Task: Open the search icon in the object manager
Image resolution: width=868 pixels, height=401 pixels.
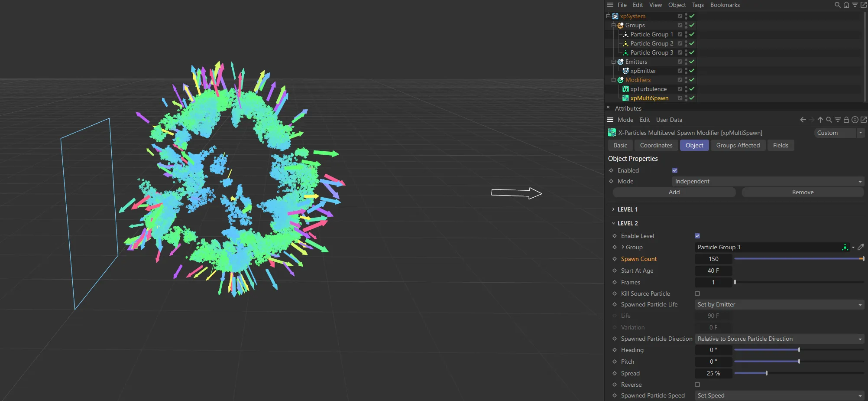Action: [x=837, y=5]
